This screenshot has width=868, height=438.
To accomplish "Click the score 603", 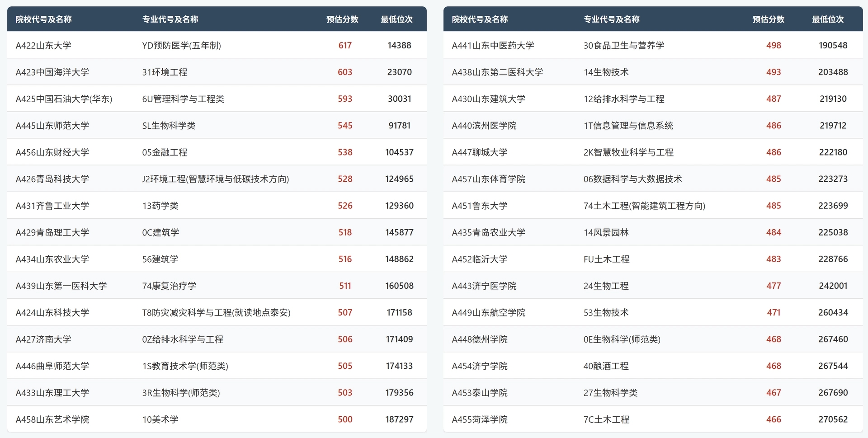I will click(x=345, y=72).
